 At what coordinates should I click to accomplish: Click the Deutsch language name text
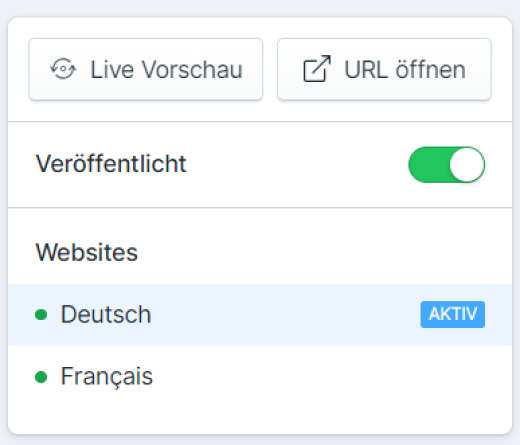pos(106,314)
